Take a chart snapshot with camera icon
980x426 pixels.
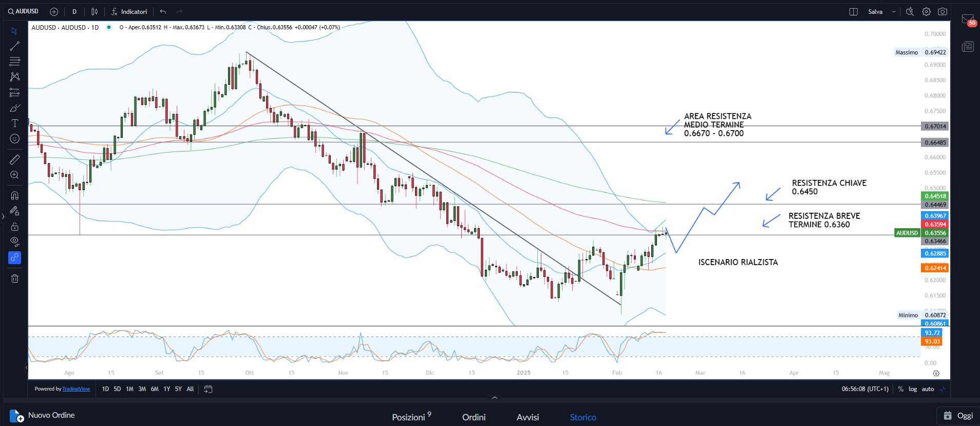coord(943,11)
